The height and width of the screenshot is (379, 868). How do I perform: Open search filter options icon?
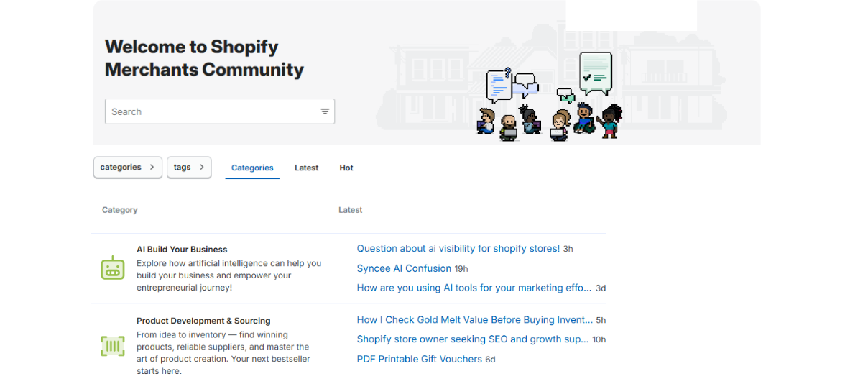pyautogui.click(x=325, y=111)
